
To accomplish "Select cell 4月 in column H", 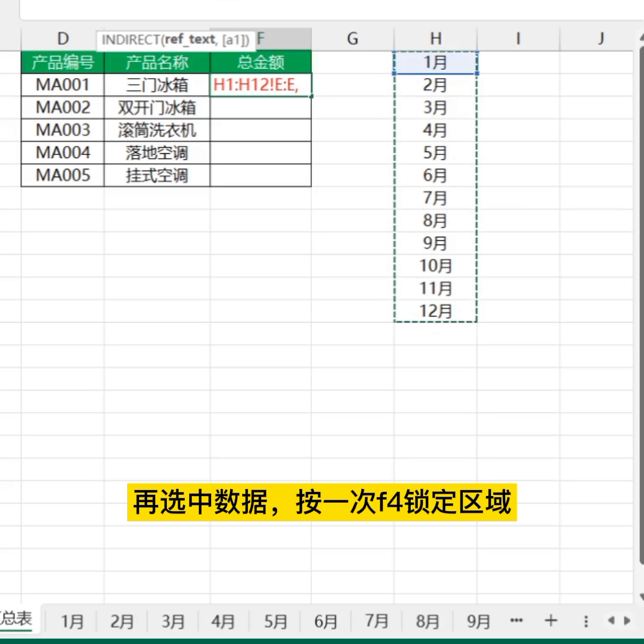I will click(435, 130).
